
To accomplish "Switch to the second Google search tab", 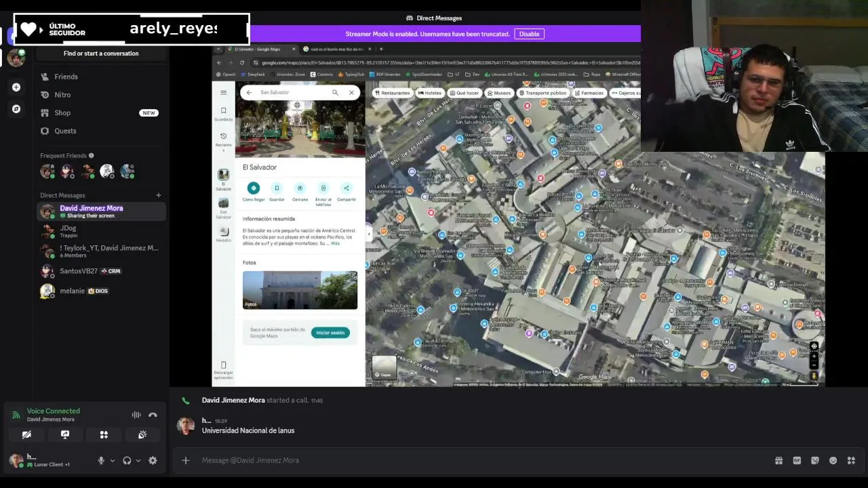I will (x=336, y=49).
